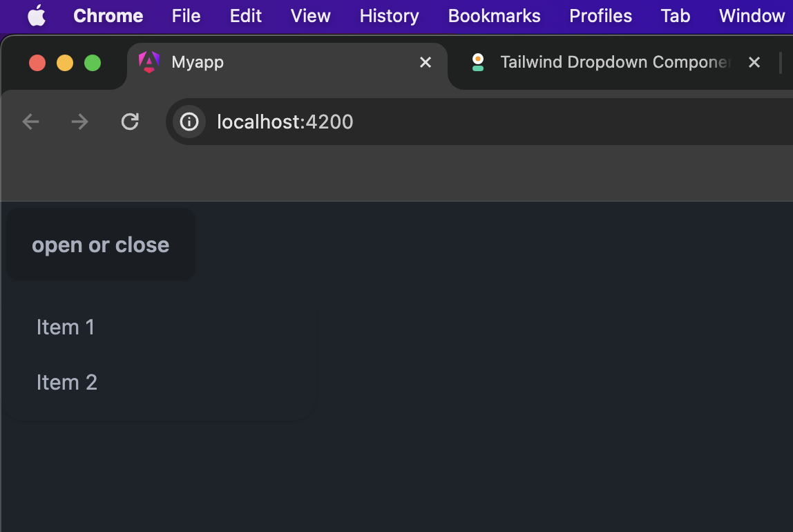
Task: Close the Myapp tab
Action: [426, 63]
